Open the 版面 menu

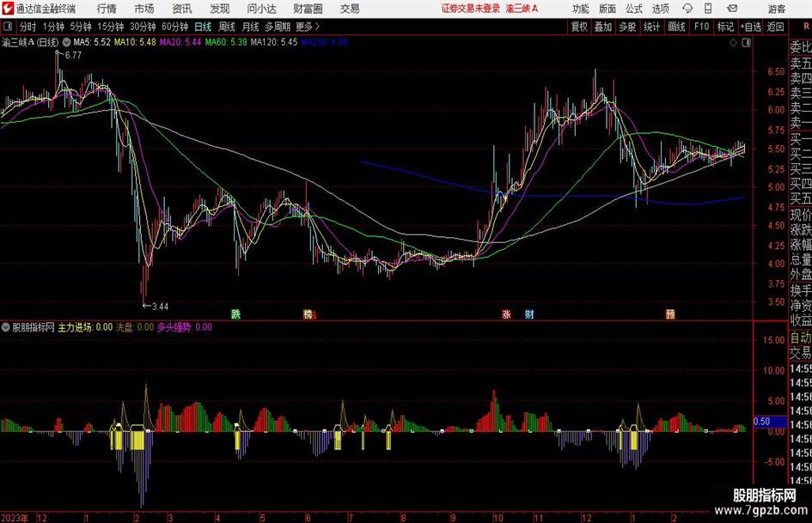607,9
